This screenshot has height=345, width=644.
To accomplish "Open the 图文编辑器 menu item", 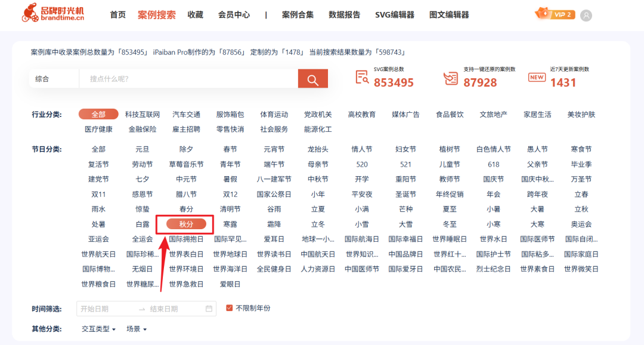I will pyautogui.click(x=448, y=16).
